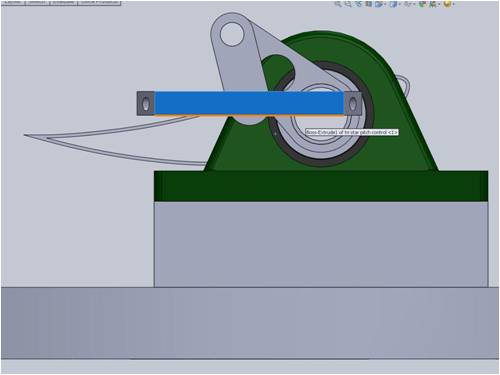
Task: Open the View Orientation icon
Action: click(379, 4)
